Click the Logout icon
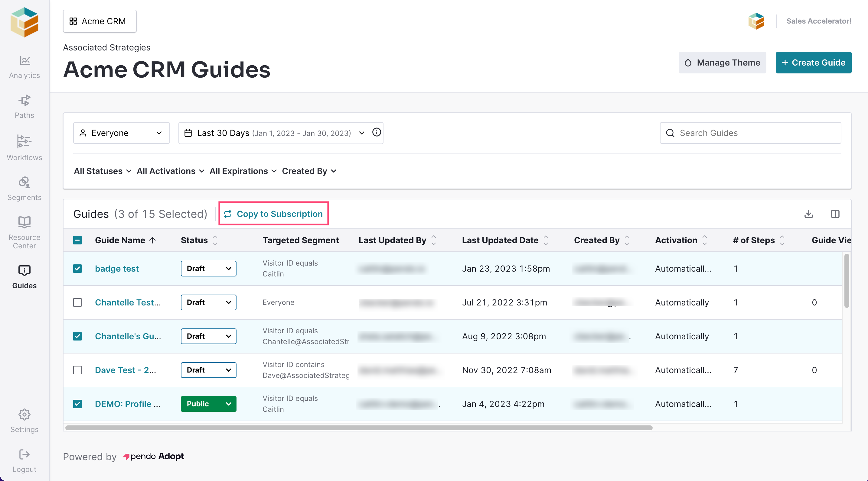Viewport: 868px width, 481px height. click(24, 454)
